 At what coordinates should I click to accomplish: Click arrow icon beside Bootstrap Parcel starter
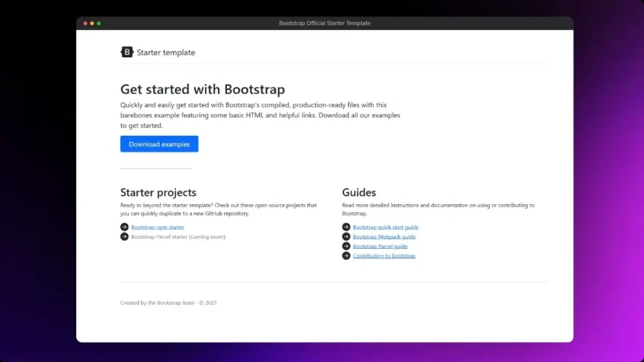[125, 236]
